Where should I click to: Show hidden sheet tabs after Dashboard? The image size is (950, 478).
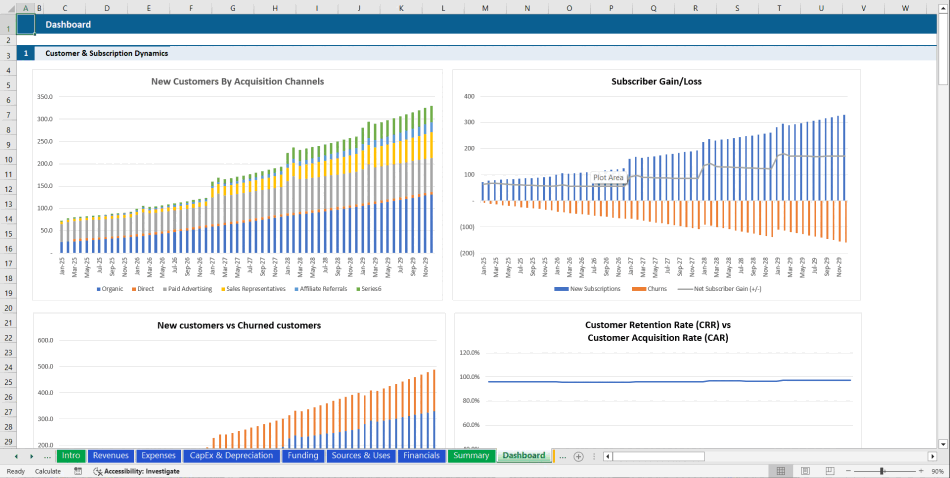562,456
